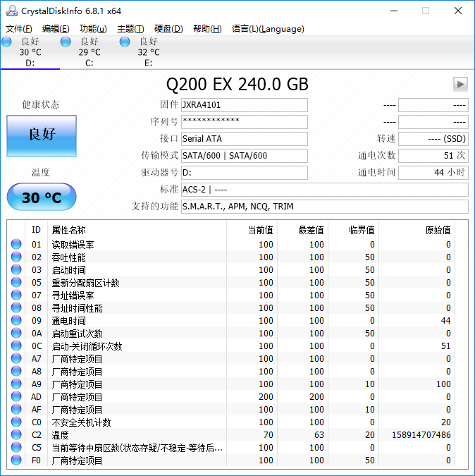
Task: Click the status orb for attribute 0C
Action: click(16, 346)
